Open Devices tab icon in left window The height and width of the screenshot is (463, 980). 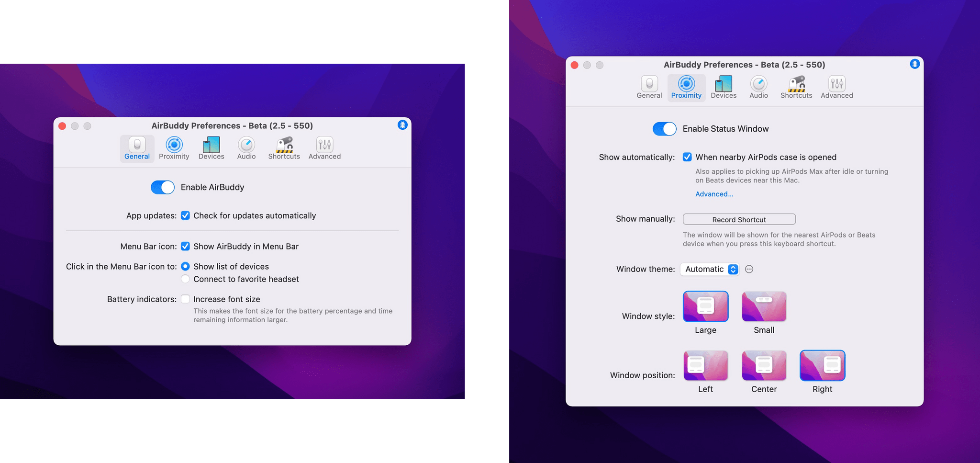point(211,145)
